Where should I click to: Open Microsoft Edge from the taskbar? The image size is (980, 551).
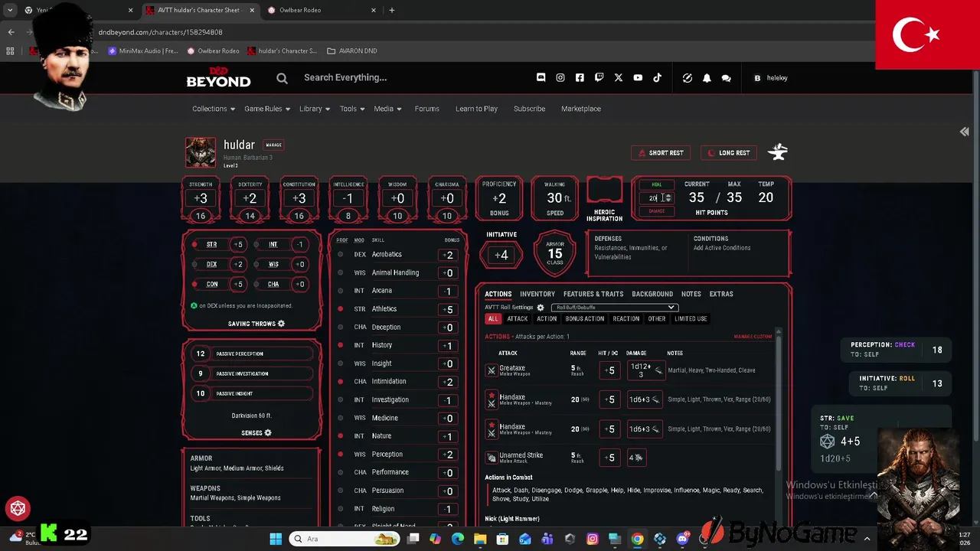pyautogui.click(x=458, y=539)
